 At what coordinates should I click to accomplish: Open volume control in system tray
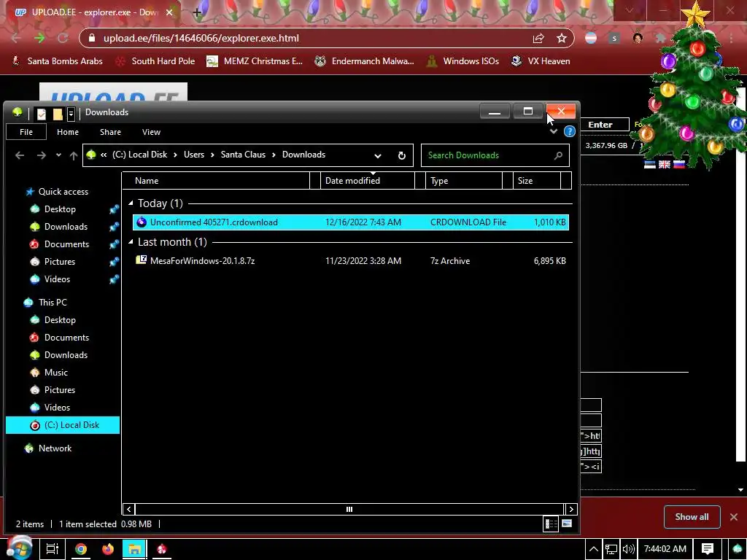(628, 549)
